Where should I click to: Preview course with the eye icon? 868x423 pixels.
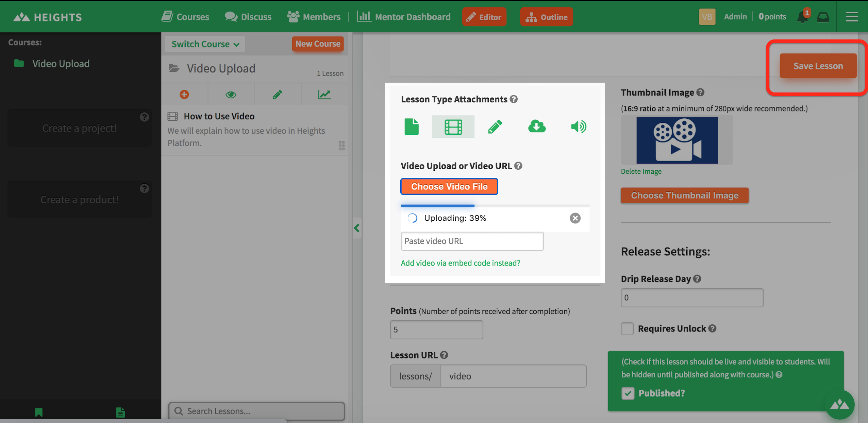(x=231, y=95)
